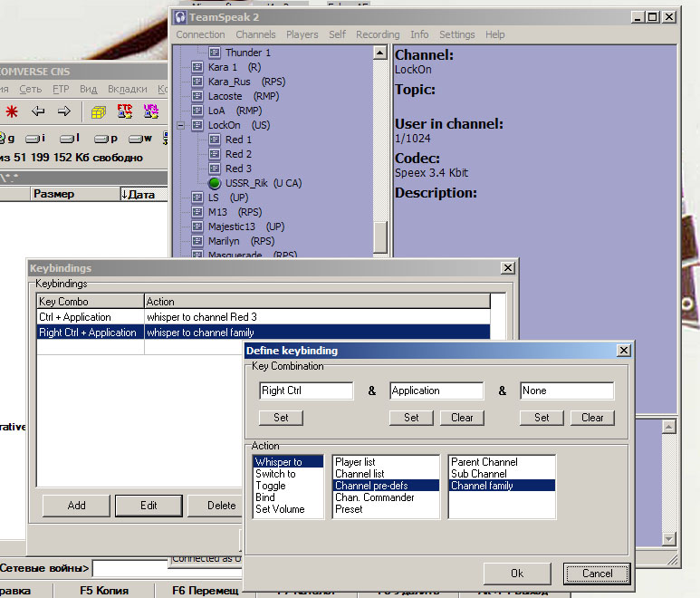This screenshot has width=700, height=598.
Task: Click the back arrow in file manager toolbar
Action: click(38, 111)
